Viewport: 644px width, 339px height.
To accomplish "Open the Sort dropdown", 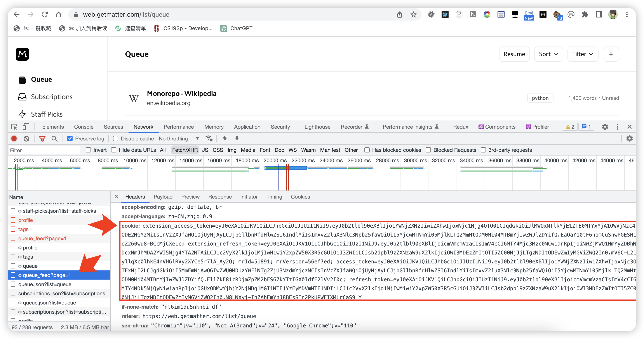I will [x=548, y=54].
